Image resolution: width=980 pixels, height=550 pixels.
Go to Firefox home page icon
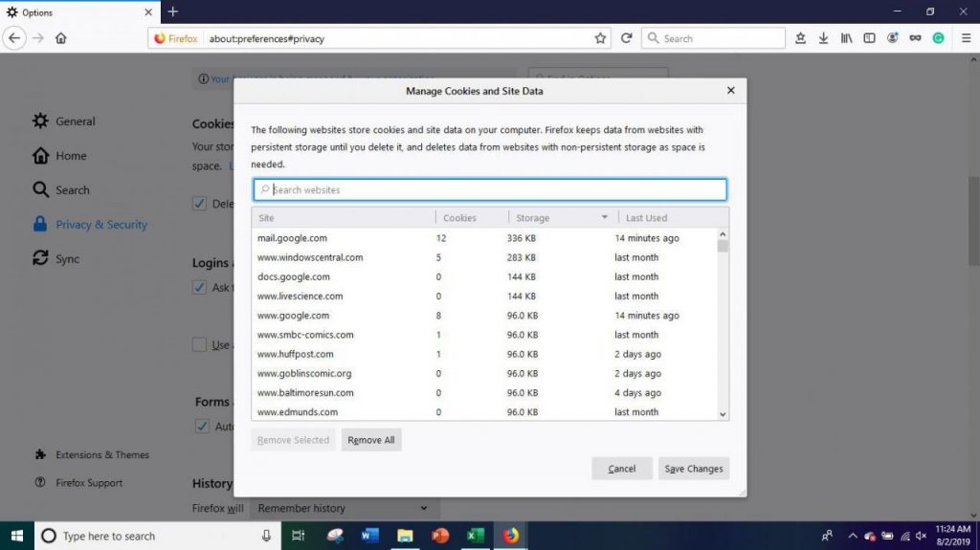coord(60,38)
